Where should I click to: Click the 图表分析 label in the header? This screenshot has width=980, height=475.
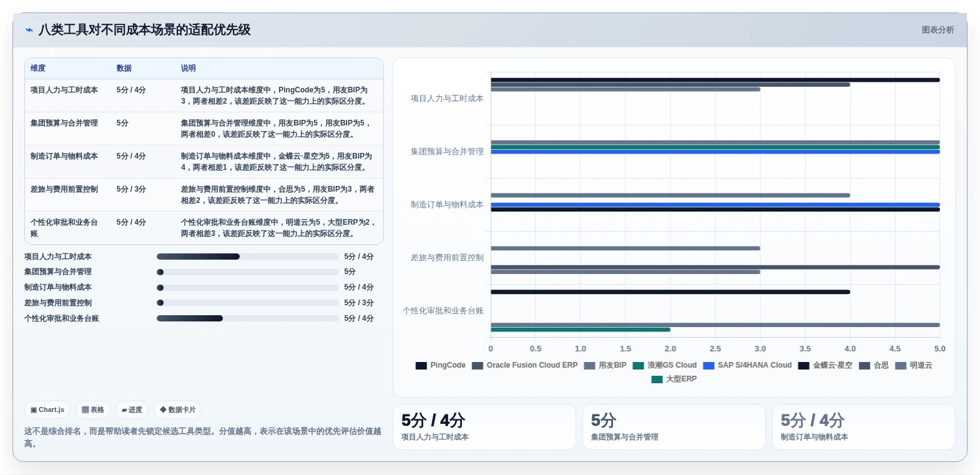(x=938, y=30)
